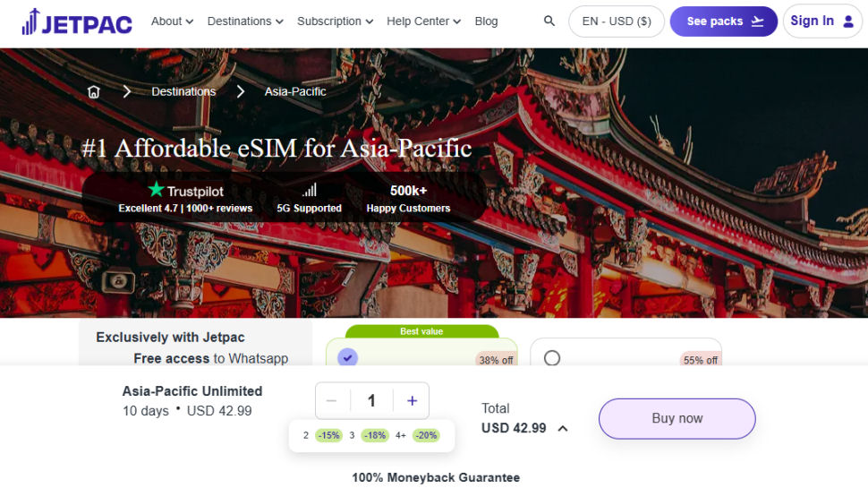This screenshot has height=488, width=868.
Task: Click the Asia-Pacific Unlimited plan title
Action: [x=192, y=391]
